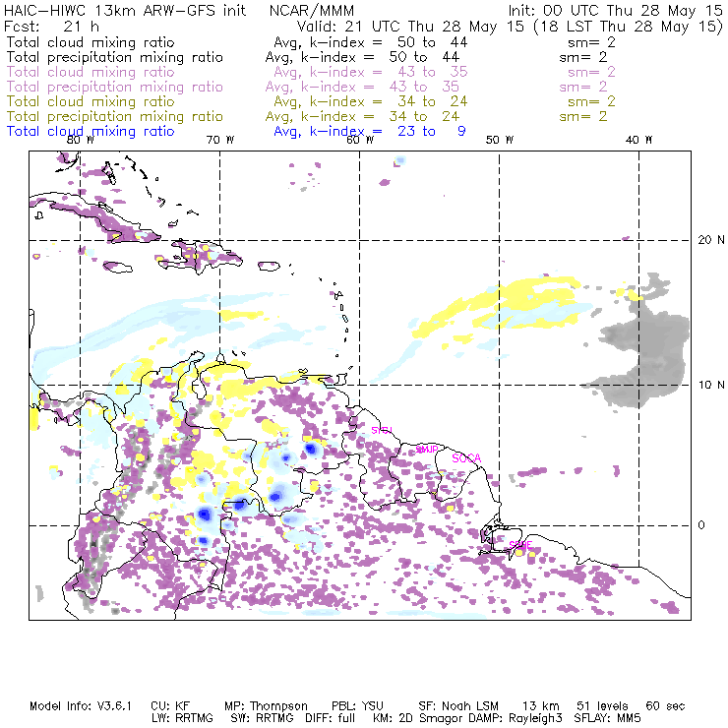The height and width of the screenshot is (728, 728).
Task: Click the blue Total cloud mixing ratio legend entry
Action: (91, 131)
